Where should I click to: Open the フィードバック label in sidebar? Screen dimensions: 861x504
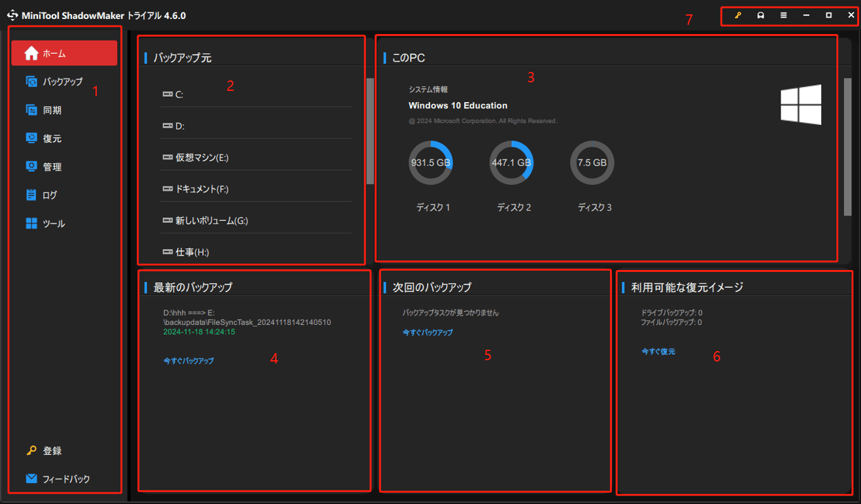click(x=67, y=479)
